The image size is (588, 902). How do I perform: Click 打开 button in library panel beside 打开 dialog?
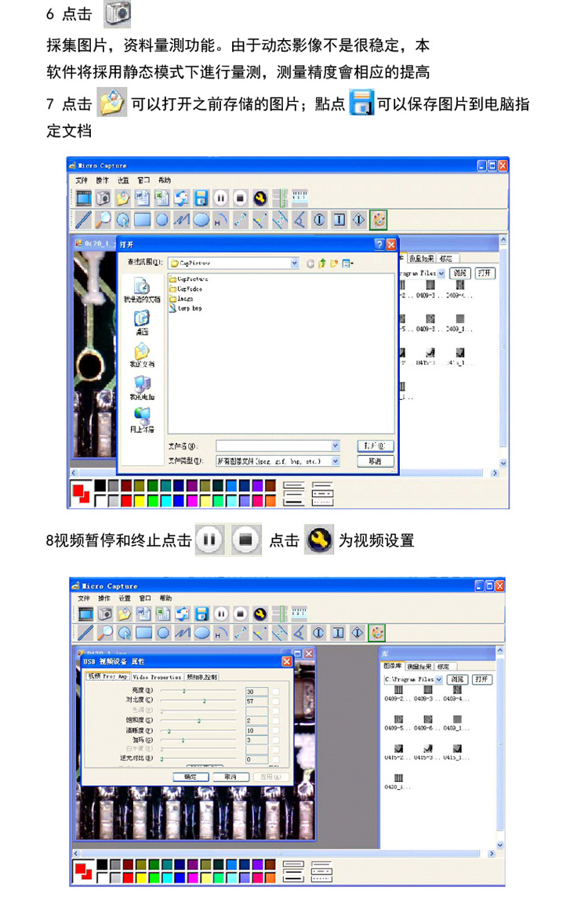coord(485,273)
